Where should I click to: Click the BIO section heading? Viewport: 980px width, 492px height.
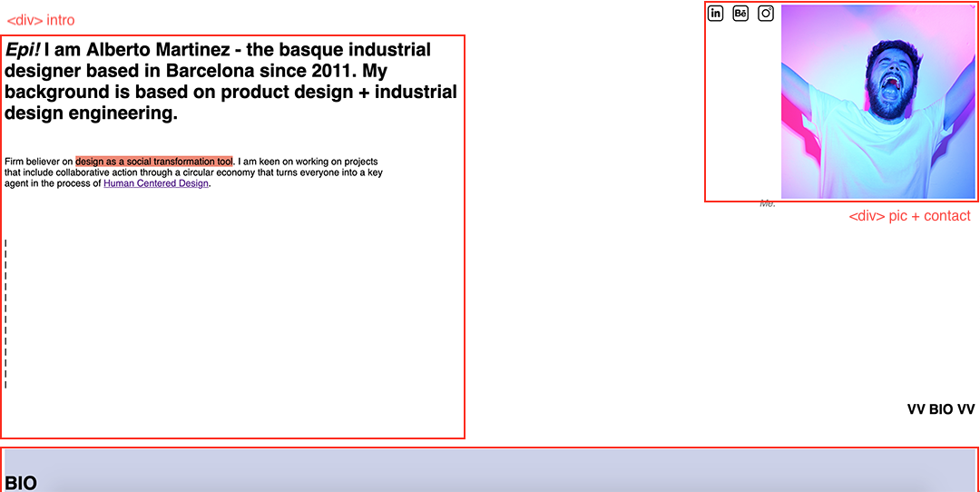click(x=21, y=483)
